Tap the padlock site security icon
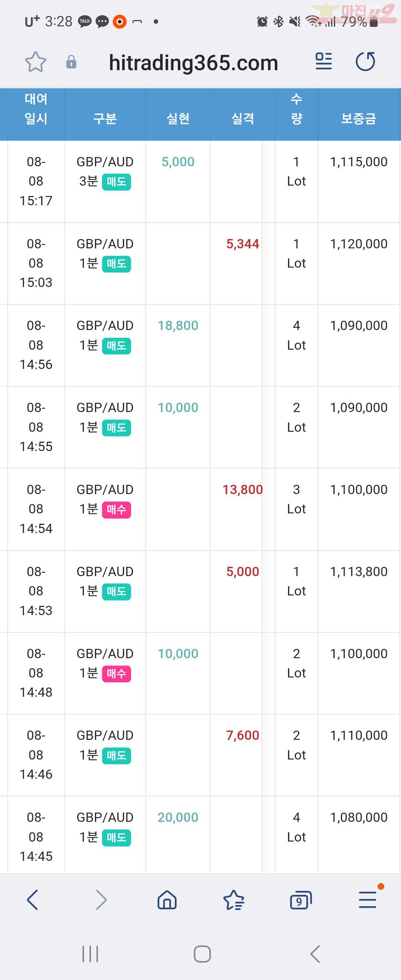The height and width of the screenshot is (980, 401). (x=71, y=62)
